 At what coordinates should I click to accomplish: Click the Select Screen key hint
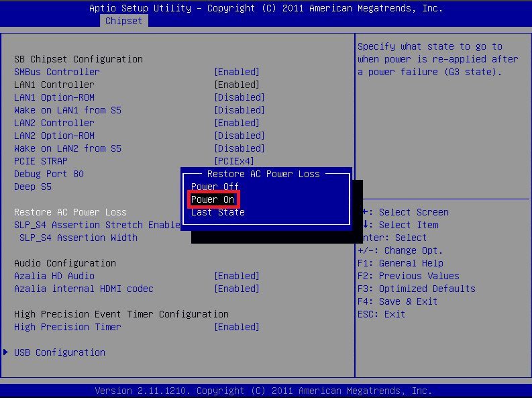(406, 212)
